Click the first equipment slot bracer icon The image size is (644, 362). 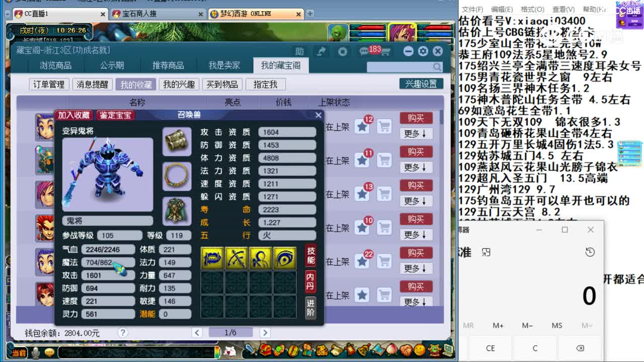177,142
